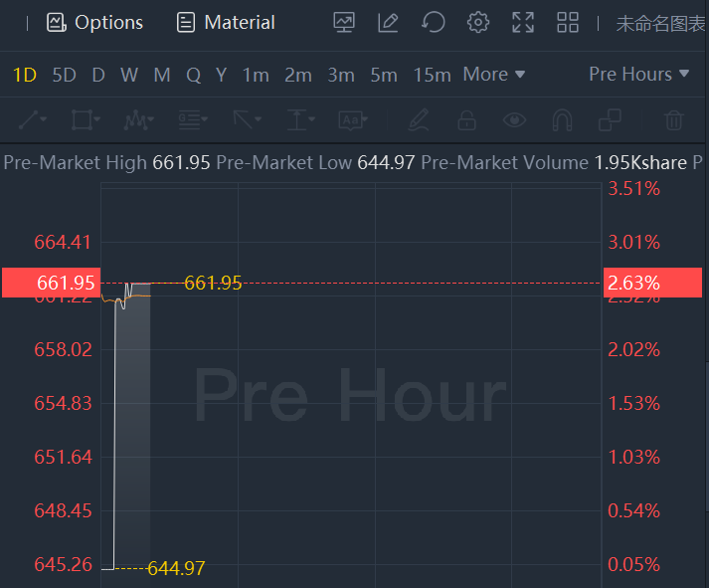Switch to the 5D timeframe
This screenshot has width=709, height=588.
pos(64,75)
